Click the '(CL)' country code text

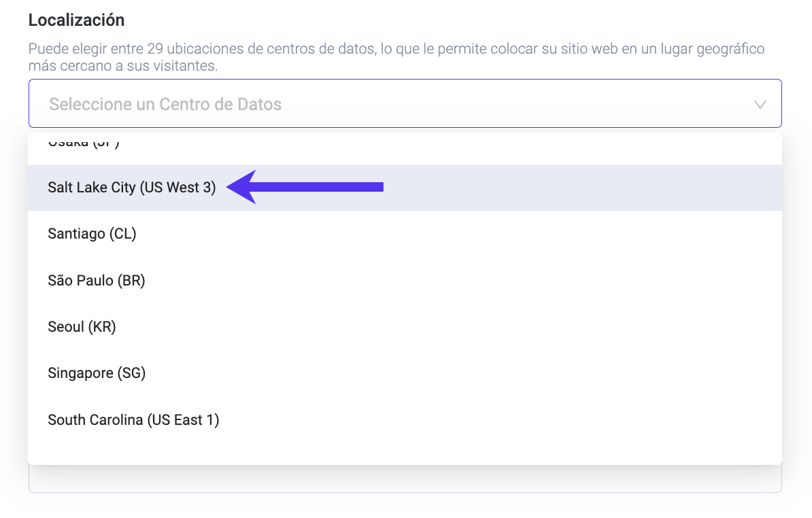pyautogui.click(x=123, y=234)
